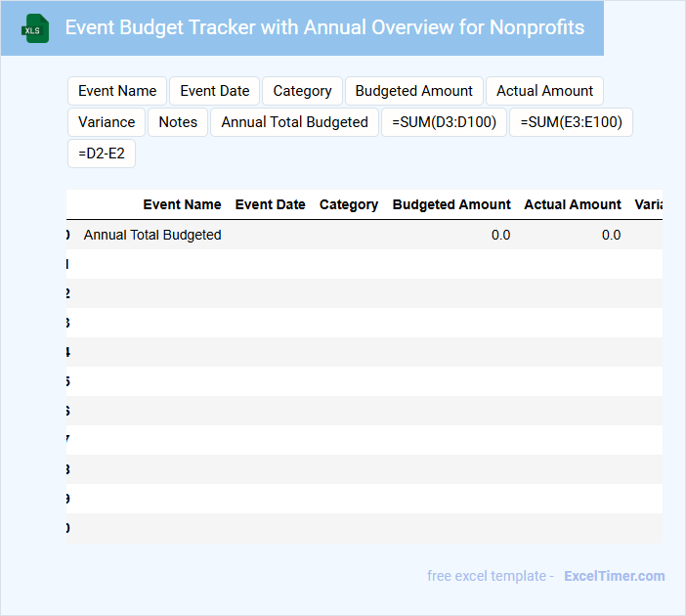This screenshot has width=686, height=616.
Task: Open the ExcelTimer.com link
Action: point(614,576)
